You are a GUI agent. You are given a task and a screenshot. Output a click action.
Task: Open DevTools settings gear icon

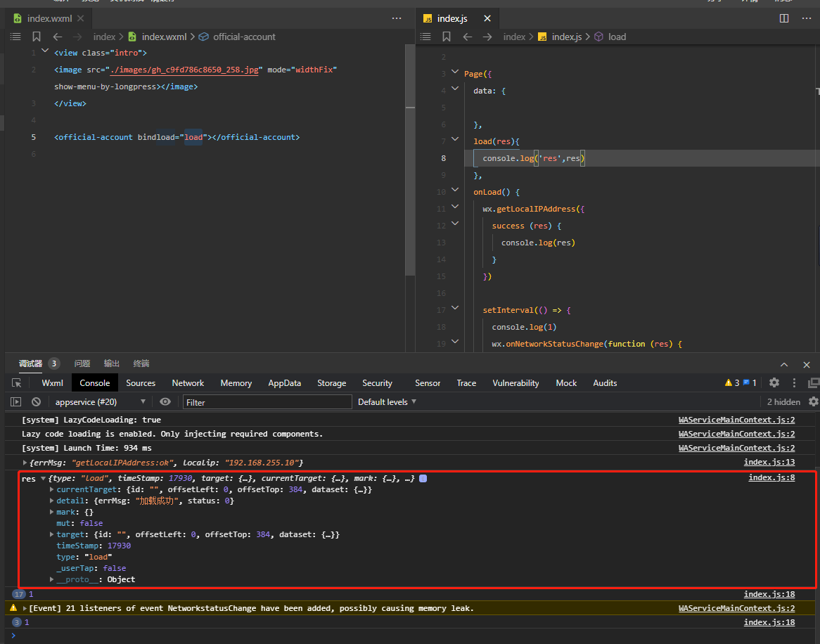click(x=774, y=383)
